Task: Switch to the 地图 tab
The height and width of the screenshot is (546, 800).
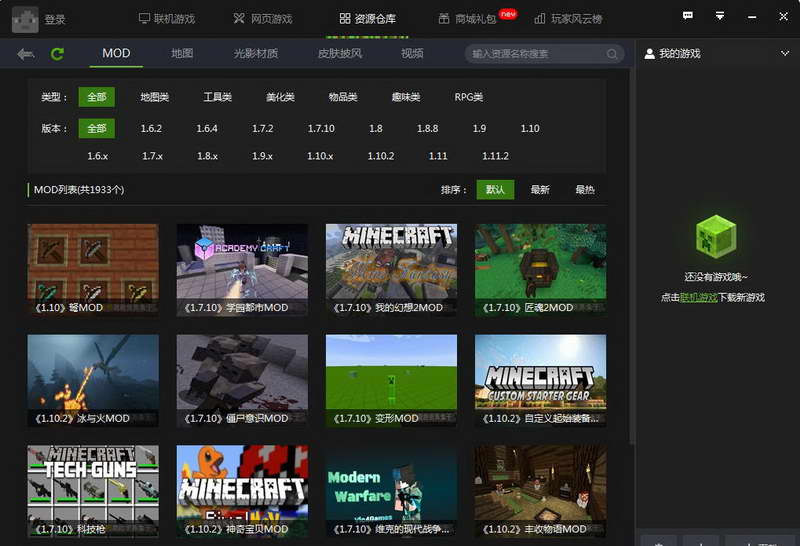Action: point(182,53)
